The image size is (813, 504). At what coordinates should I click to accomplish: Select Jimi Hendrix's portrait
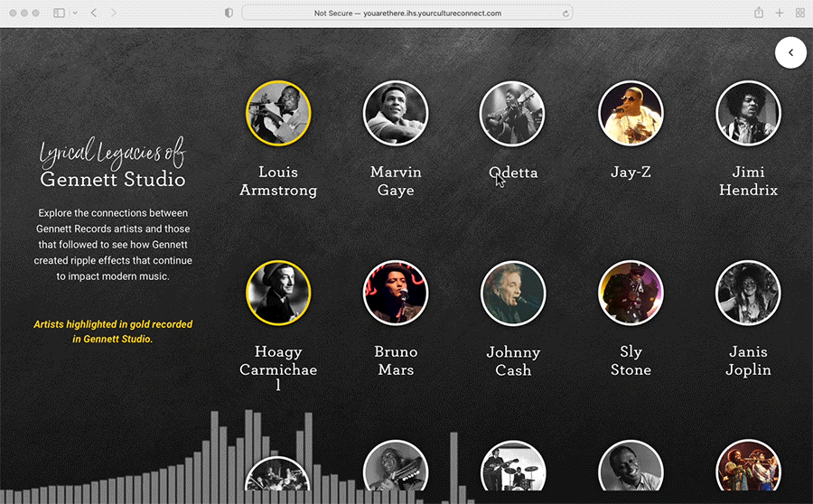click(x=748, y=113)
